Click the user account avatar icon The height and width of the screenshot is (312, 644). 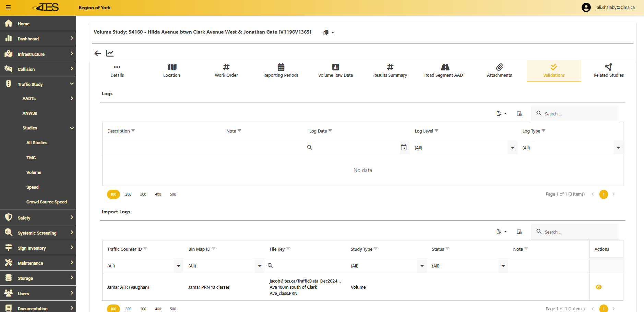coord(586,7)
